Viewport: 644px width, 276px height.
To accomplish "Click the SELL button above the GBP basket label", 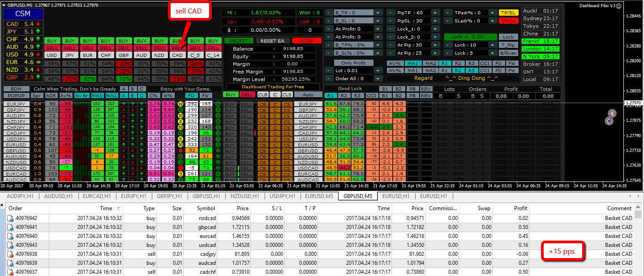I will 124,48.
